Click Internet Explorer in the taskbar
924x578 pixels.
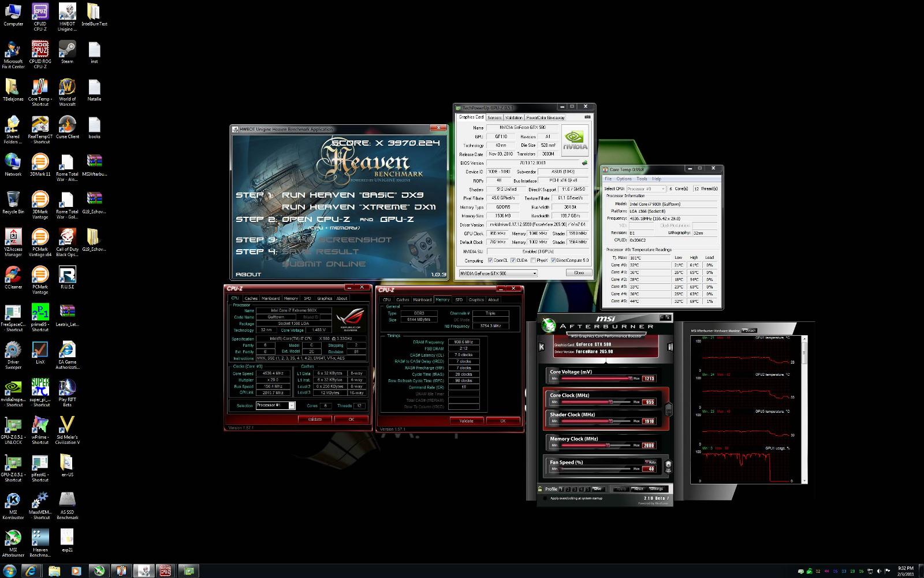pyautogui.click(x=31, y=571)
